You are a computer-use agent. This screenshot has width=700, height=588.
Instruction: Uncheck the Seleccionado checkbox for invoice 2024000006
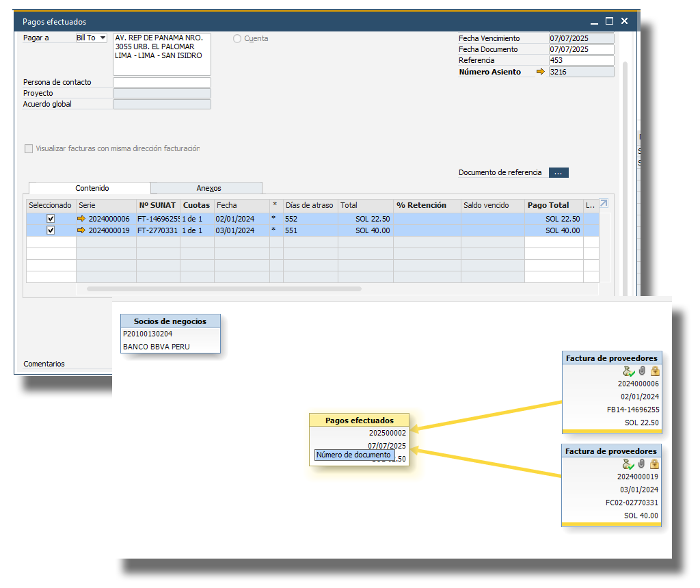click(51, 219)
